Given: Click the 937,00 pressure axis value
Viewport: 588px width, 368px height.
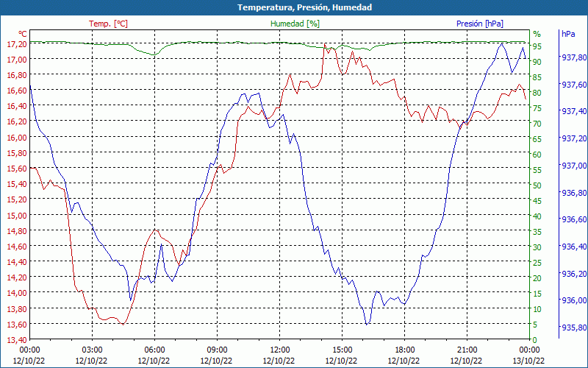Looking at the screenshot, I should click(x=574, y=165).
